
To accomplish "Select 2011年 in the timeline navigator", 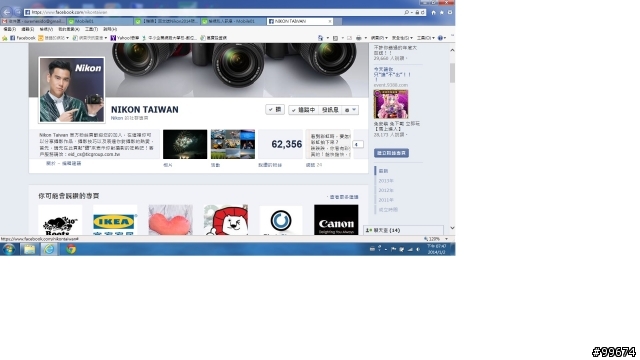I will pyautogui.click(x=386, y=200).
